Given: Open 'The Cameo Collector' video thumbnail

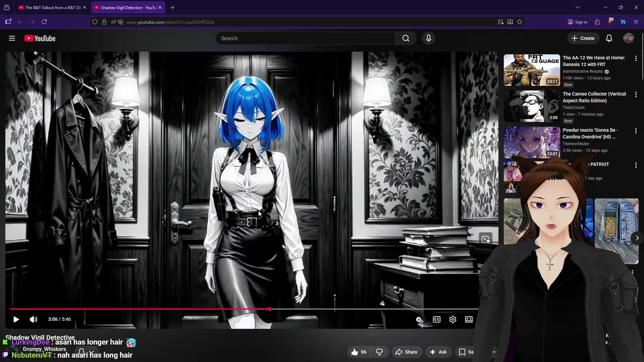Looking at the screenshot, I should (532, 106).
